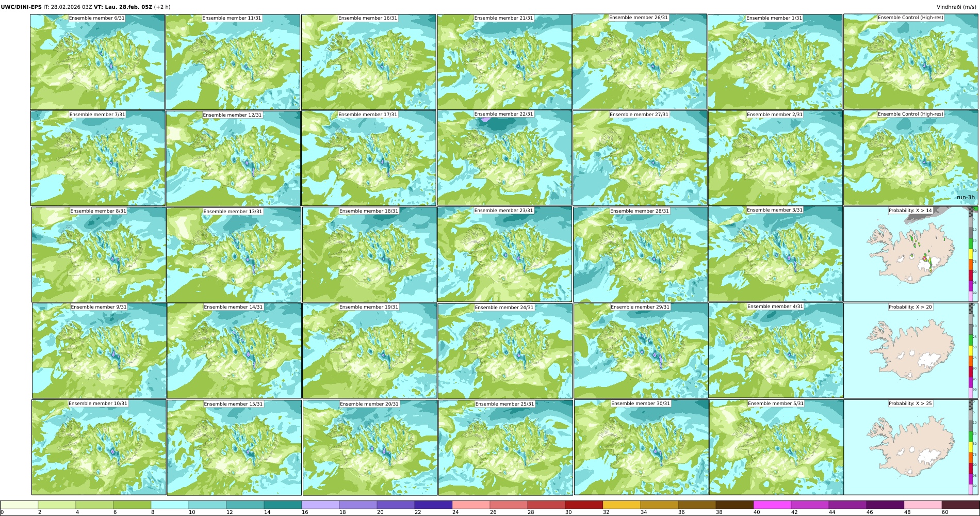Screen dimensions: 980x516
Task: Select the 22–24 m/s dark blue legend swatch
Action: (433, 505)
